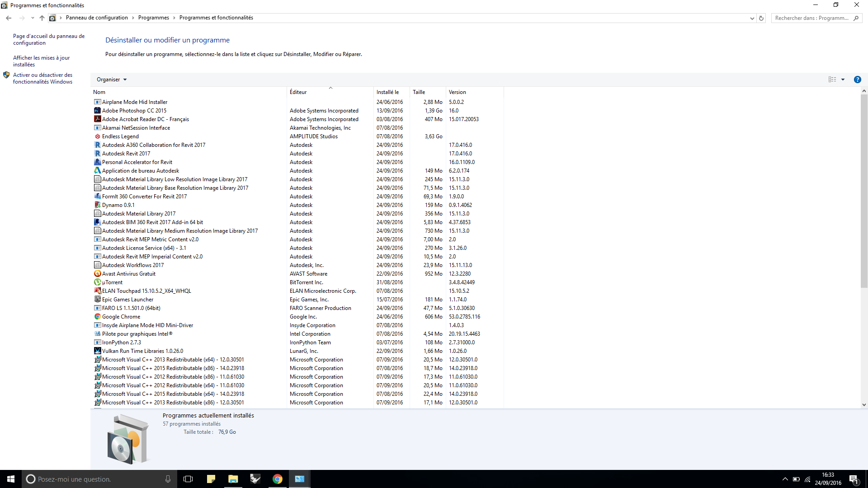Click the Programmes breadcrumb link

point(154,18)
